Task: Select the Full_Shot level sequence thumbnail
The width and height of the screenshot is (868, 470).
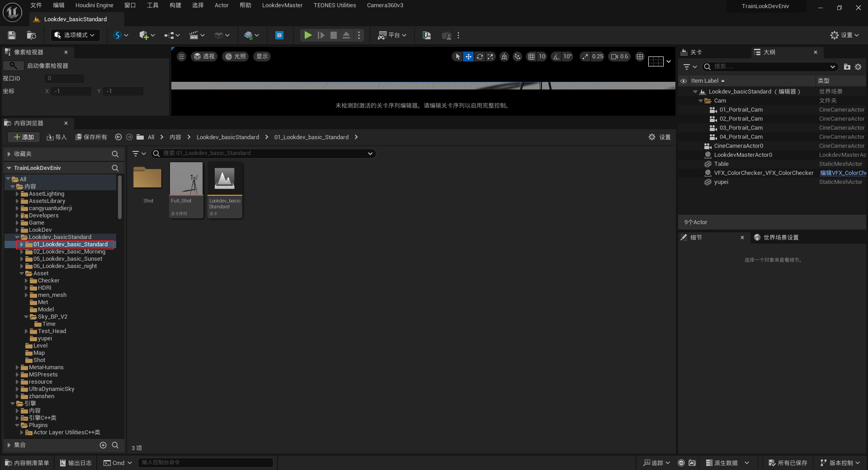Action: 186,180
